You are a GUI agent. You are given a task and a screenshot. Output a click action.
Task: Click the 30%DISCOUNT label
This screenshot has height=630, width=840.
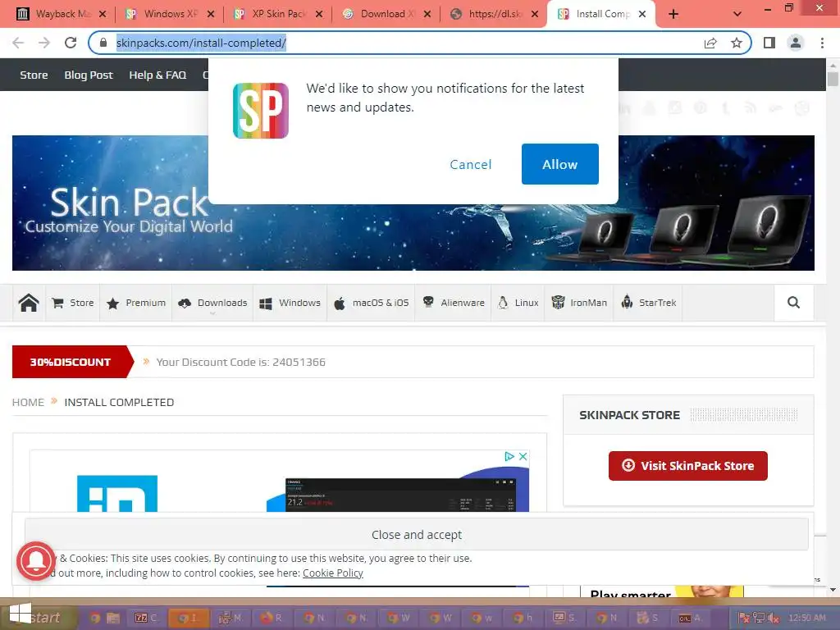(x=71, y=362)
